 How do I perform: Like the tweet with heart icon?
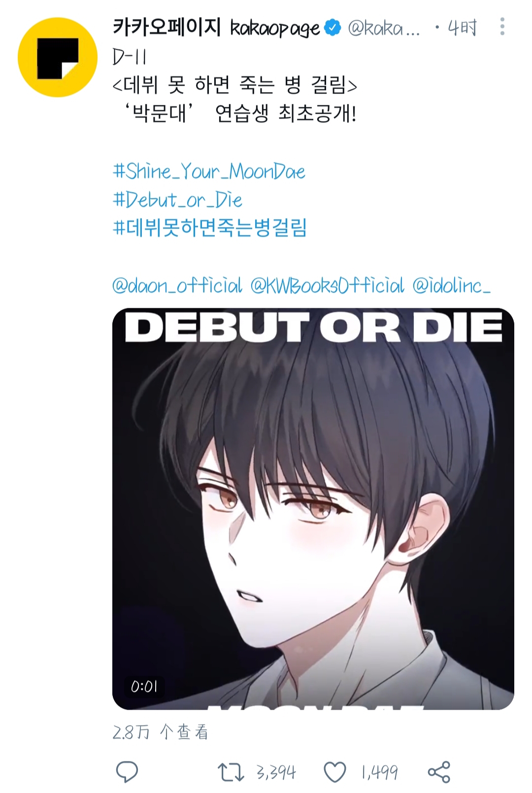pos(334,772)
